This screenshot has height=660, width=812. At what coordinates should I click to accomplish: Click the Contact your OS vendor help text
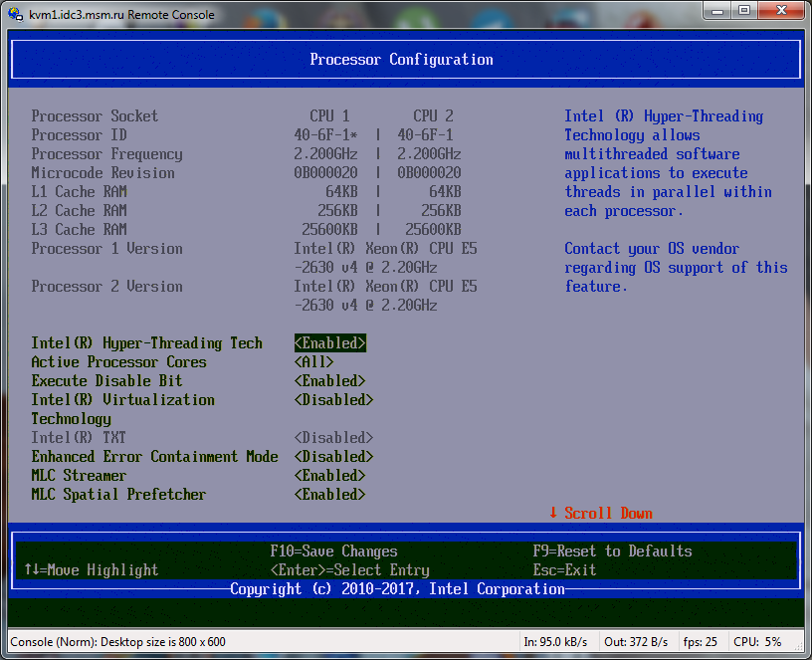point(676,268)
